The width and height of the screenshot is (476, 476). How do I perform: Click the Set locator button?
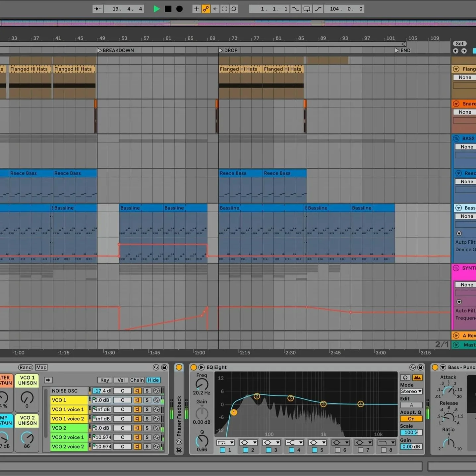pyautogui.click(x=460, y=43)
